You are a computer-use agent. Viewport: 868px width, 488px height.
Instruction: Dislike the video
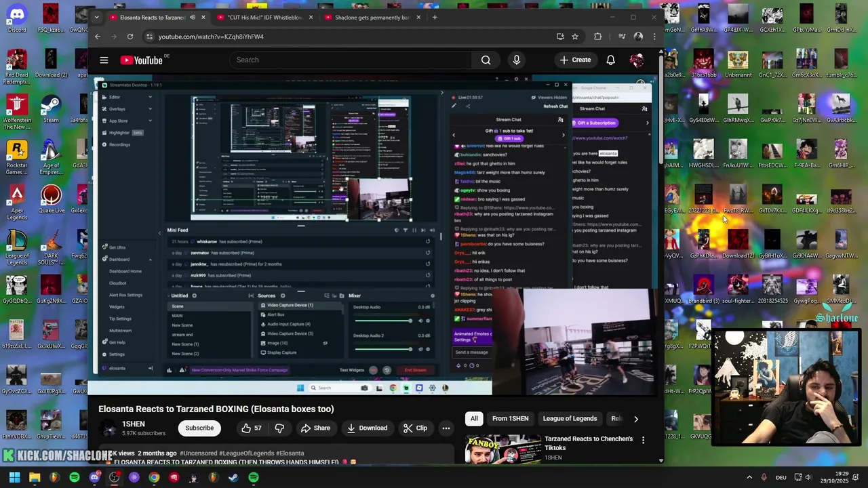tap(279, 428)
